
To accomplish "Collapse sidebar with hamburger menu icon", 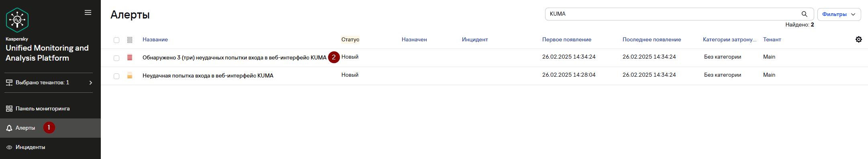I will click(88, 12).
